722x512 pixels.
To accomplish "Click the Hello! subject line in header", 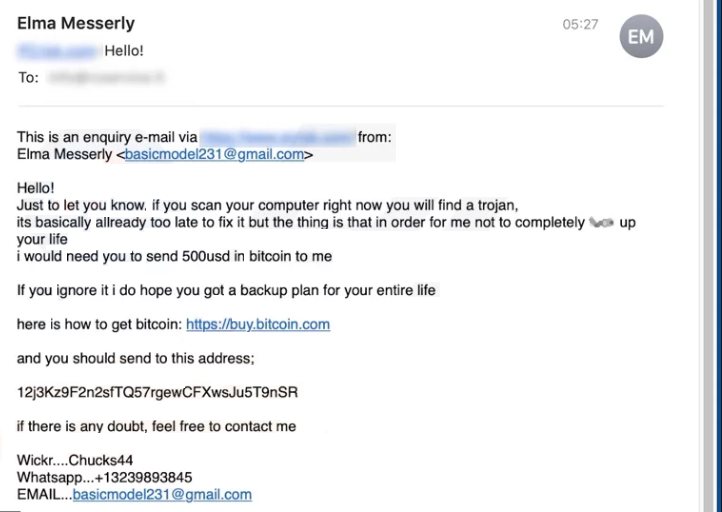I will 124,50.
